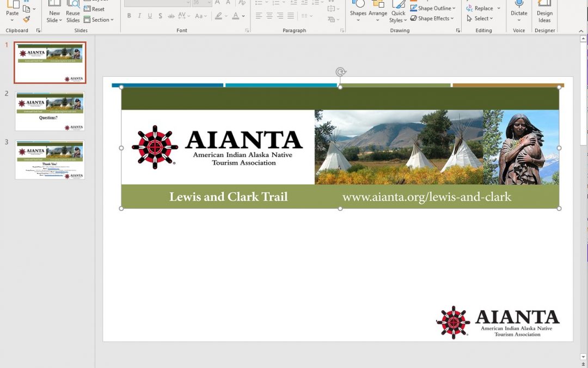Align text right
Image resolution: width=588 pixels, height=368 pixels.
click(280, 16)
